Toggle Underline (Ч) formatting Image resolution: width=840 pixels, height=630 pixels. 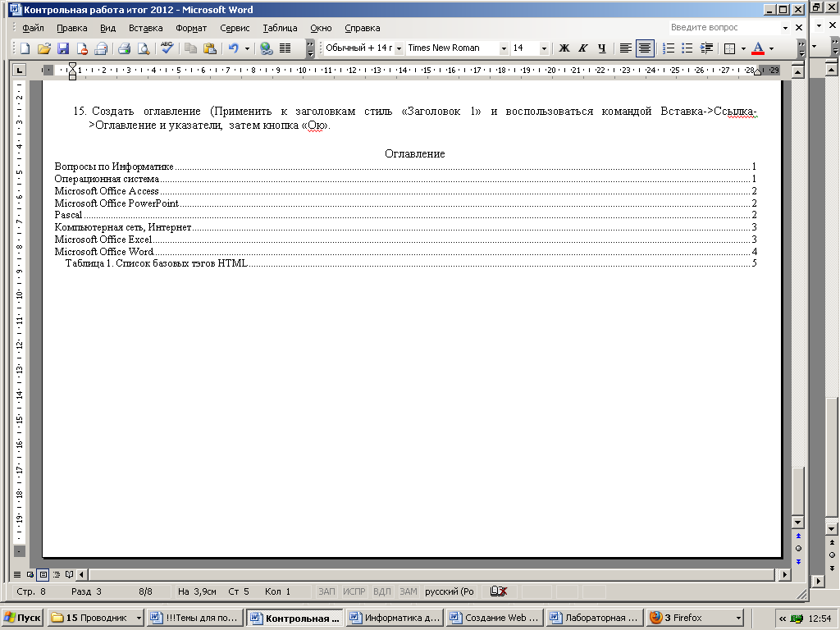tap(601, 48)
